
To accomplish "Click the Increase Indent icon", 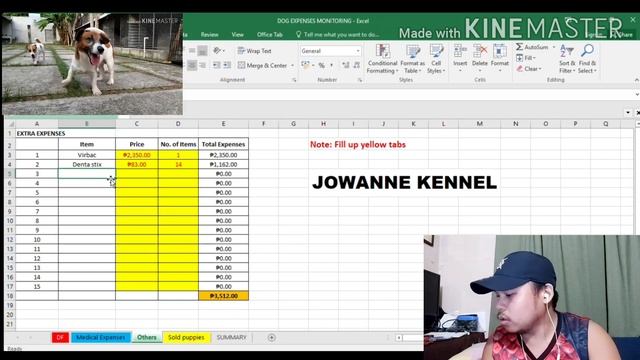I will pyautogui.click(x=227, y=65).
